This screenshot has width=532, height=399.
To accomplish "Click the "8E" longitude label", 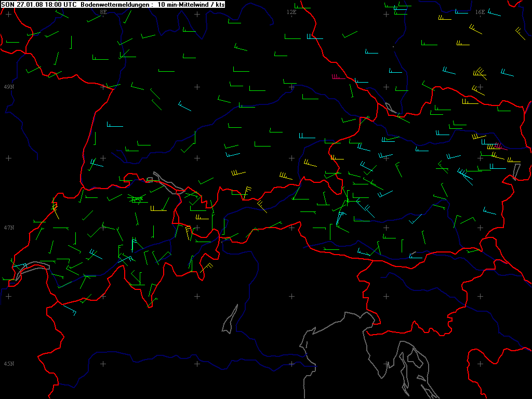I will click(103, 11).
